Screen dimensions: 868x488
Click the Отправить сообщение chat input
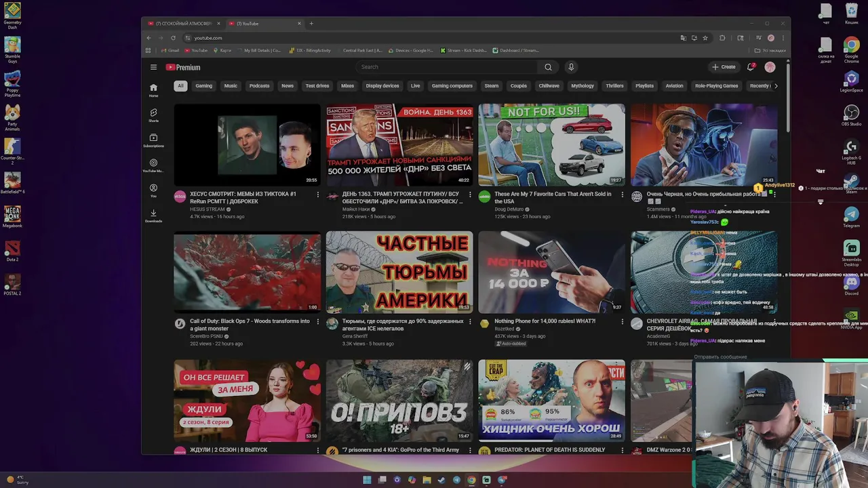tap(721, 357)
